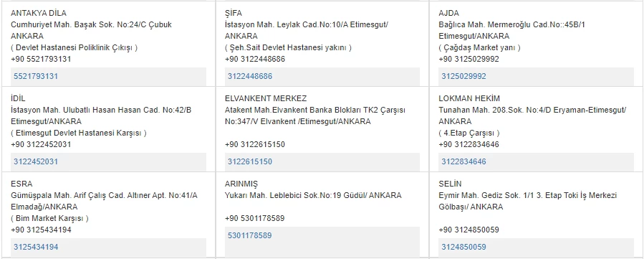Click the AJDA pharmacy heading
The width and height of the screenshot is (644, 259).
(448, 13)
